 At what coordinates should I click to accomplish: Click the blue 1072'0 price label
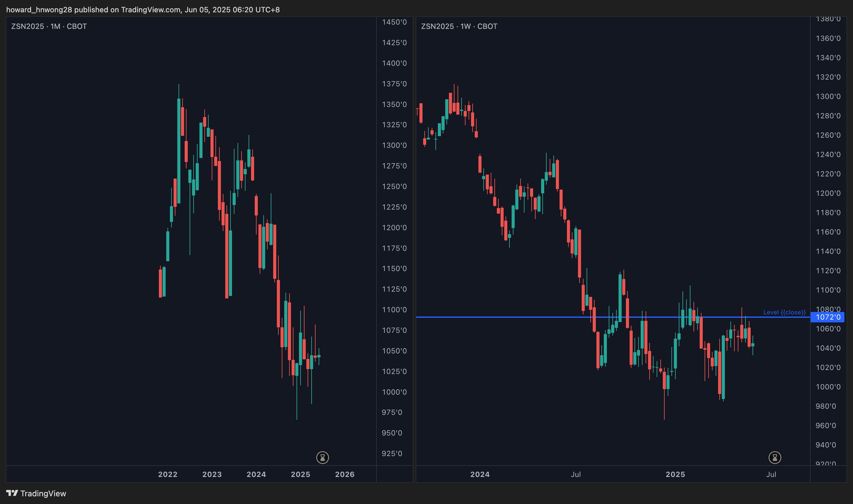point(828,317)
